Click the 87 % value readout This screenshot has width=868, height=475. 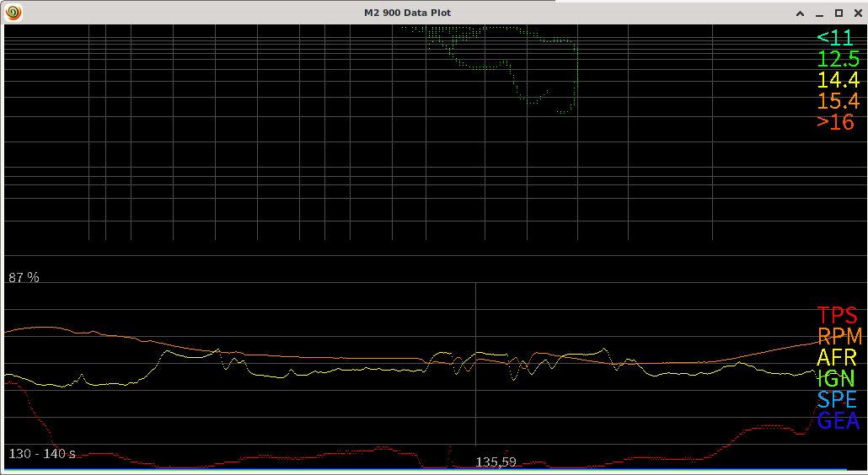(x=24, y=277)
